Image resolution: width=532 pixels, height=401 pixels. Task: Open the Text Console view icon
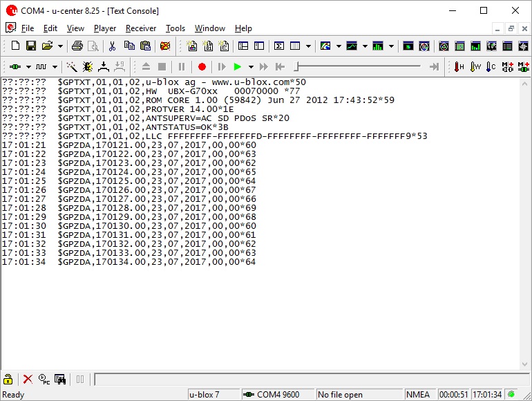pyautogui.click(x=224, y=46)
